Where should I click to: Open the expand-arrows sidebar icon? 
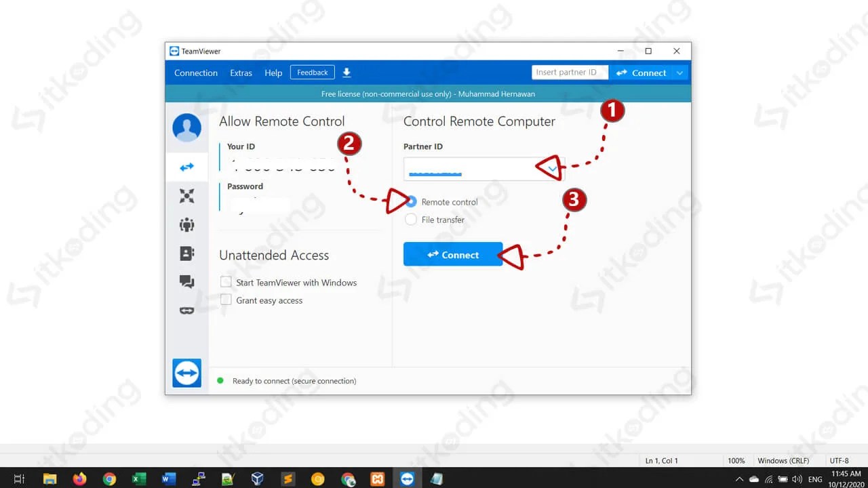click(x=186, y=196)
